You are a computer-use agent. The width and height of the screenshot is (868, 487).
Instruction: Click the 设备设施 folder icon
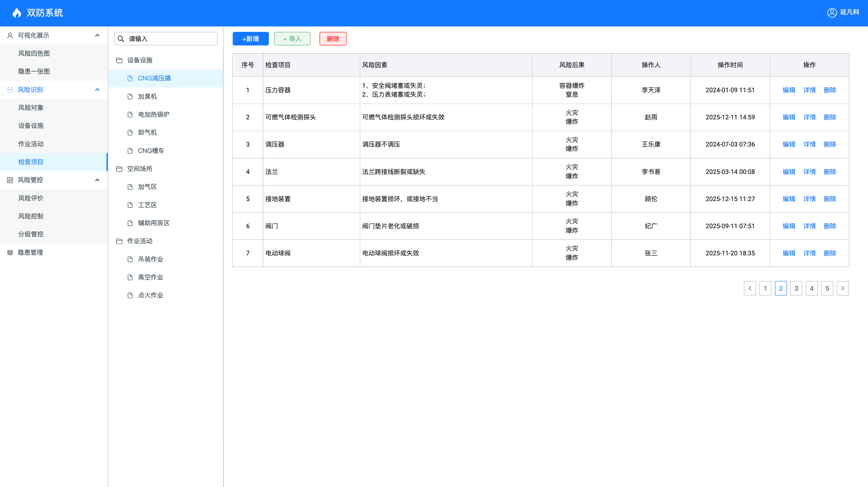(119, 60)
